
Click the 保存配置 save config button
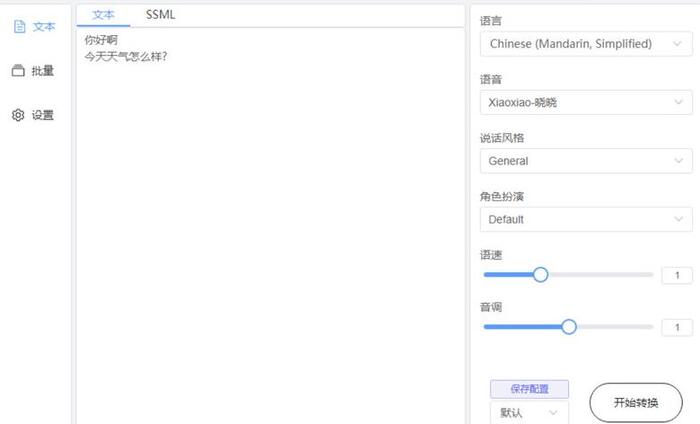click(x=529, y=389)
